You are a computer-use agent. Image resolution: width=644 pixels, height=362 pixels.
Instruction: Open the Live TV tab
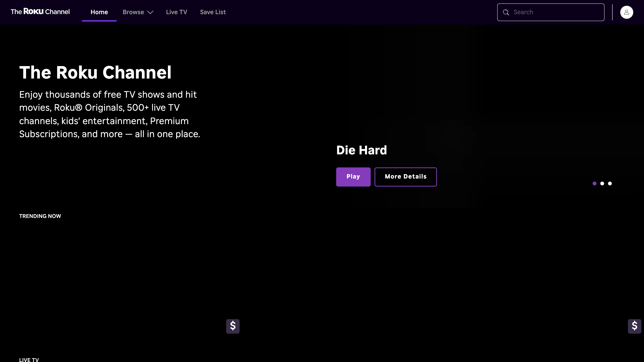click(177, 12)
